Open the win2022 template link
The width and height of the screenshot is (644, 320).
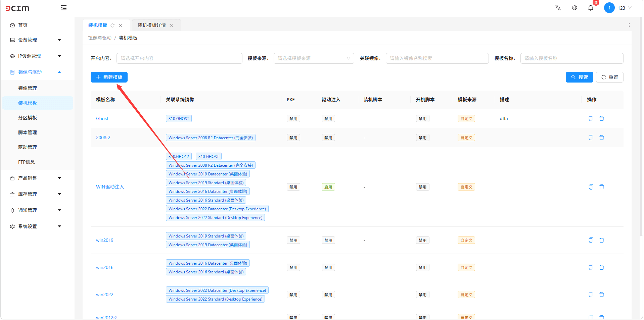tap(104, 295)
